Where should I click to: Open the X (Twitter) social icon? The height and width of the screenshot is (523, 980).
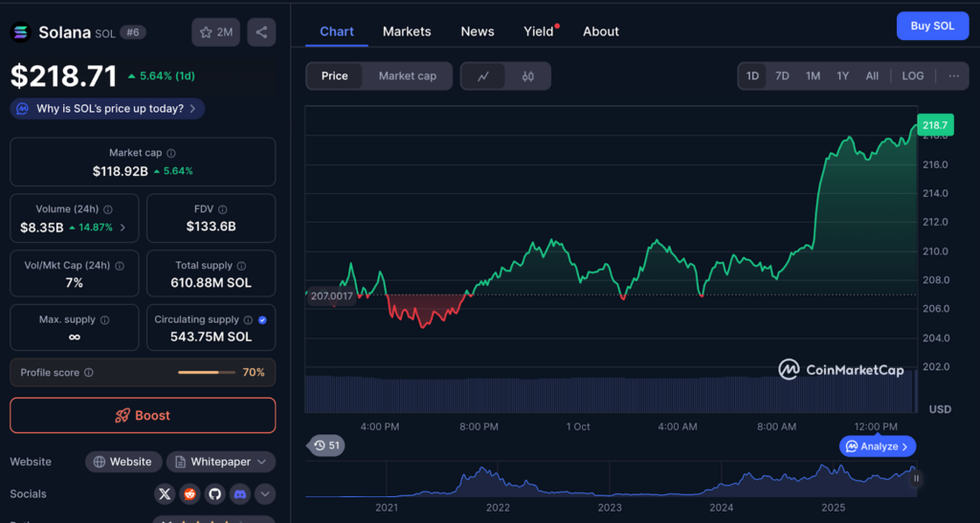point(166,494)
